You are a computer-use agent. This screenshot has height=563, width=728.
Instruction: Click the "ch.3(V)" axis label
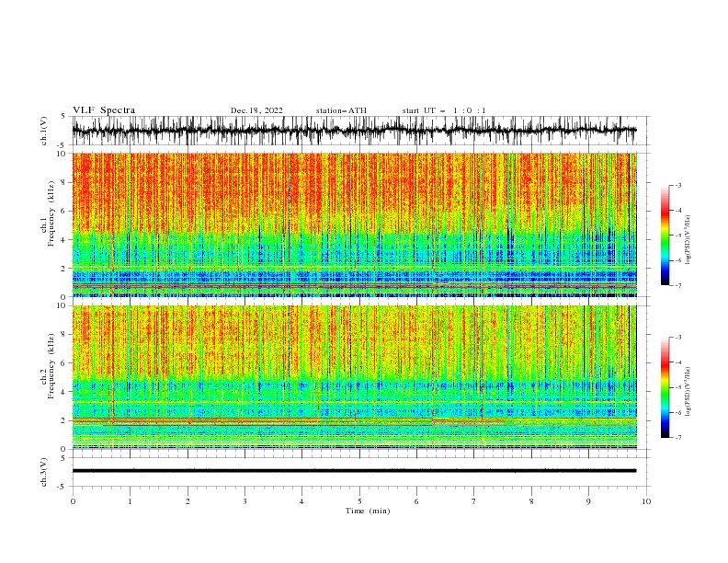click(44, 472)
